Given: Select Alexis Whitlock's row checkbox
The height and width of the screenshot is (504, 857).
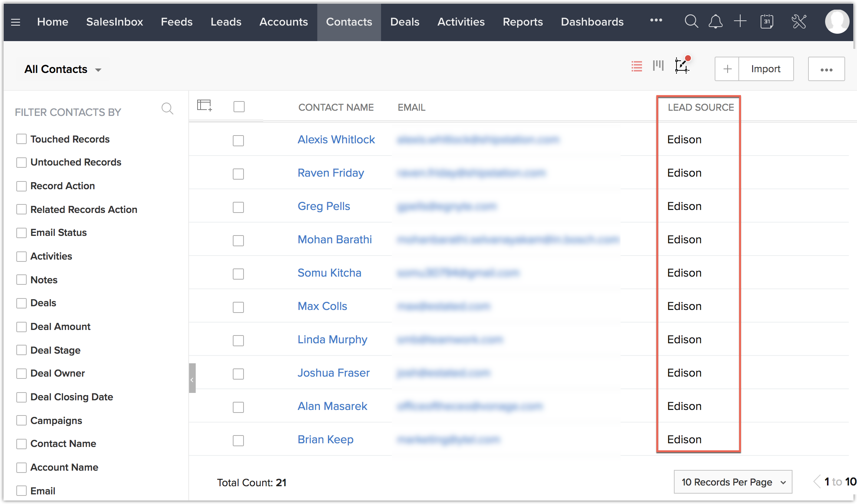Looking at the screenshot, I should [238, 141].
